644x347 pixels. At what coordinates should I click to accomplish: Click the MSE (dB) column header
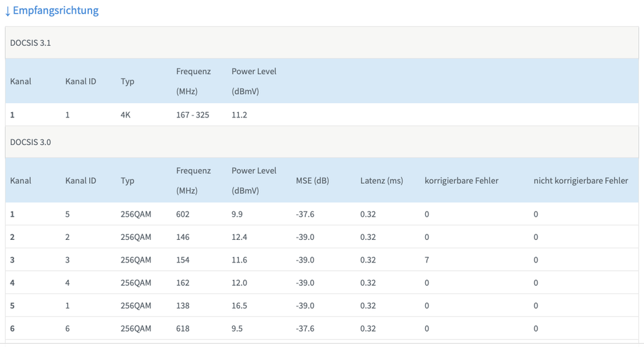312,181
